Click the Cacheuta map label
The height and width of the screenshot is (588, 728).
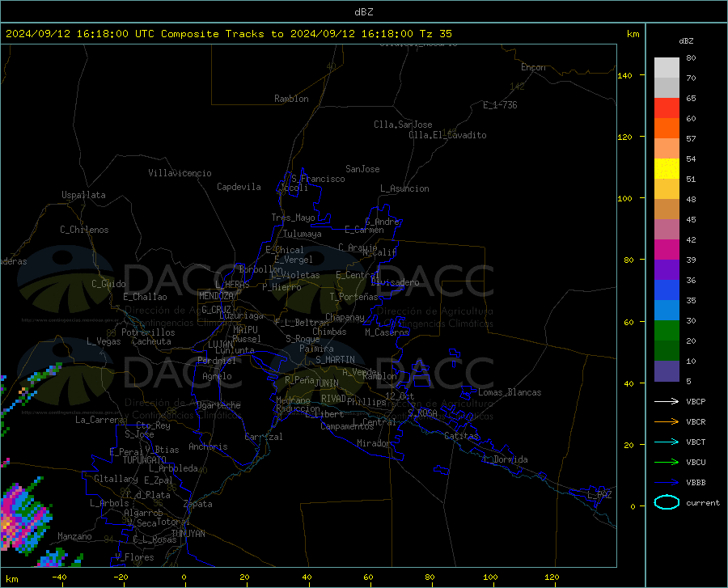[151, 341]
